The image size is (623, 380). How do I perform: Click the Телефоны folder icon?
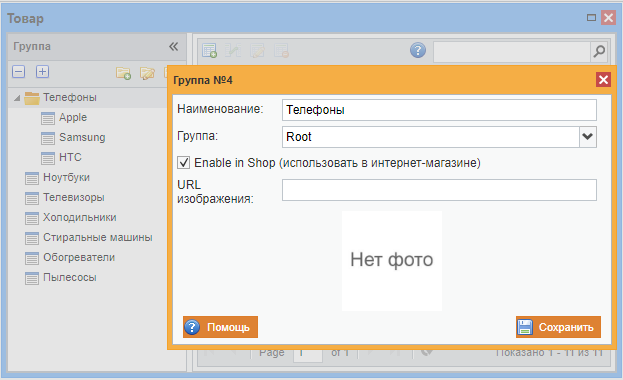click(x=32, y=98)
